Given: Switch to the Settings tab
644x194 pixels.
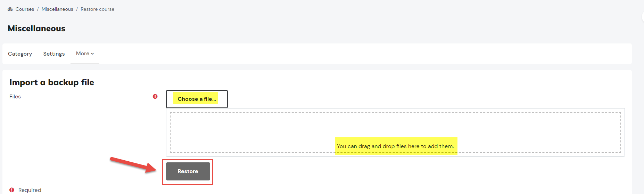Looking at the screenshot, I should 54,54.
